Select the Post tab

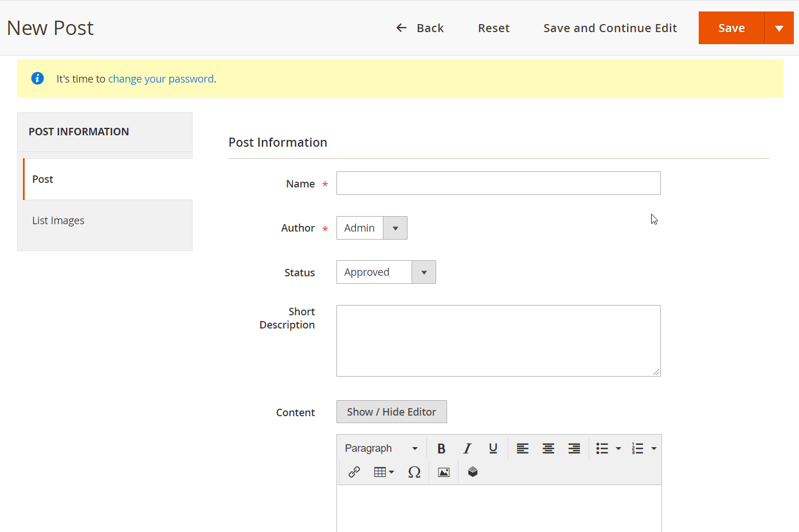[108, 179]
